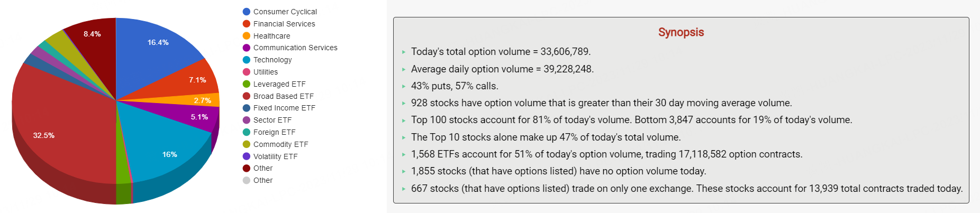This screenshot has height=213, width=980.
Task: Click the Commodity ETF legend dot
Action: [x=247, y=144]
